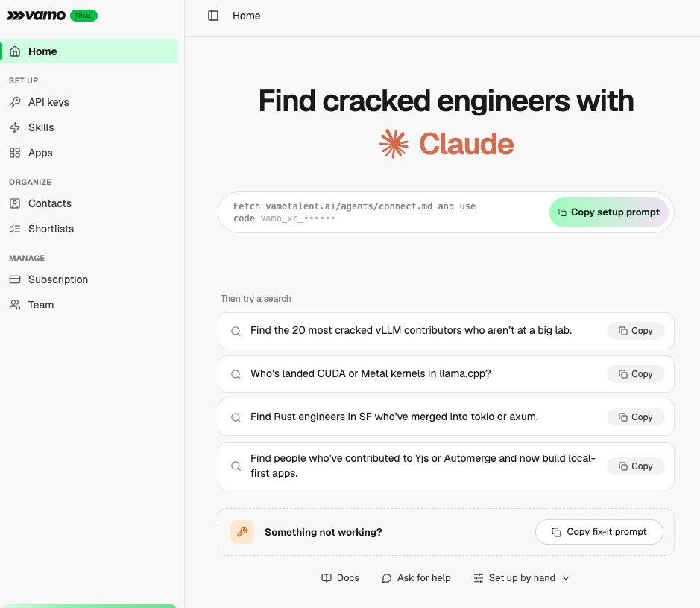This screenshot has height=608, width=700.
Task: Click search icon in vLLM contributors row
Action: pos(236,331)
